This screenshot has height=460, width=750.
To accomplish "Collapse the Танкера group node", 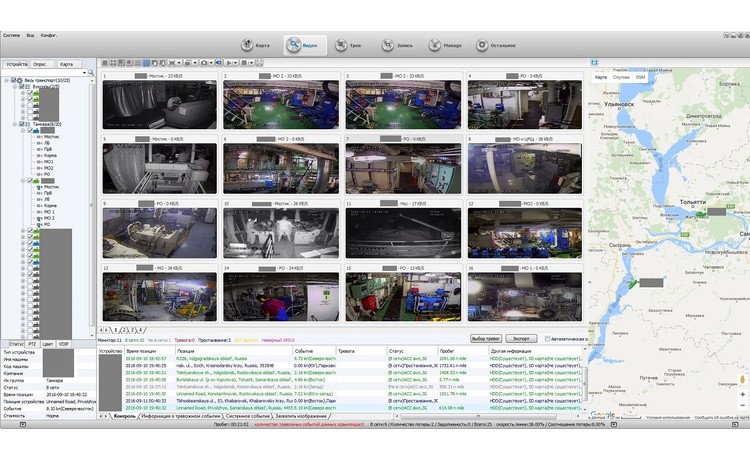I will pyautogui.click(x=13, y=125).
